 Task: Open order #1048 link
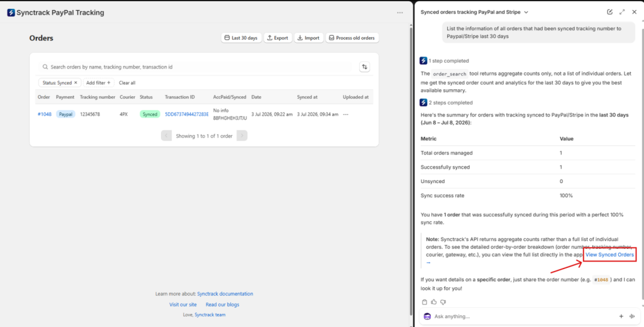[x=45, y=114]
